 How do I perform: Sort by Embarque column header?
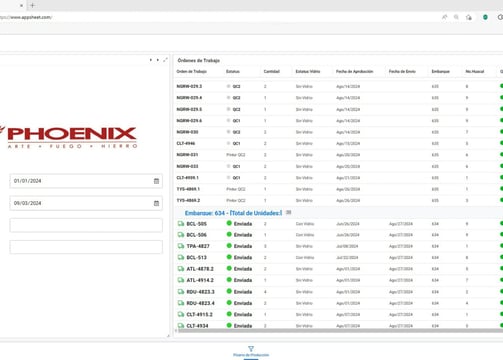(x=440, y=71)
